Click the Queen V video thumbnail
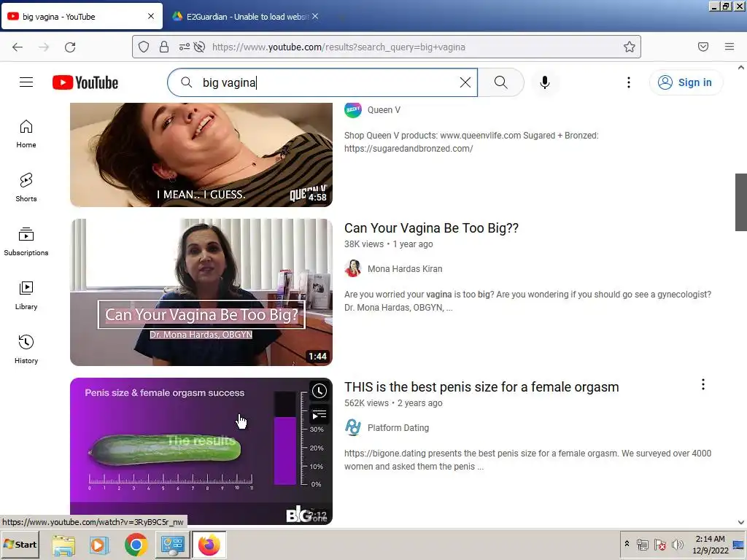 click(x=201, y=155)
